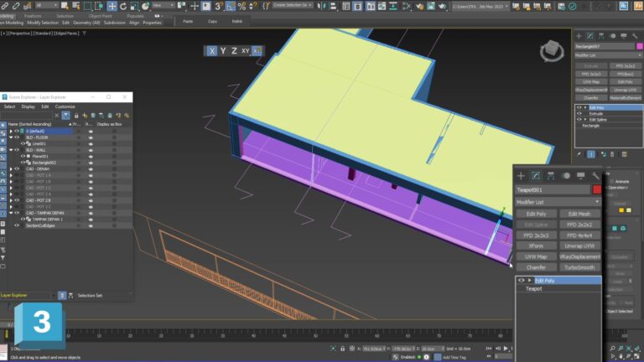644x362 pixels.
Task: Select the Select Object arrow tool
Action: 65,6
